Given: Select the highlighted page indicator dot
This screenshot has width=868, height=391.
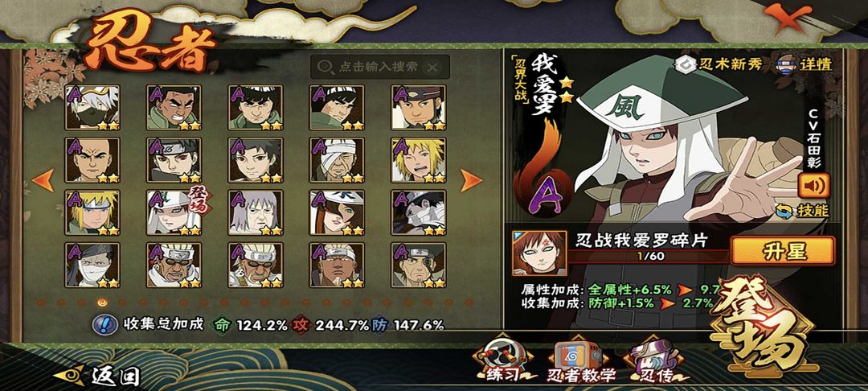Looking at the screenshot, I should pos(102,303).
